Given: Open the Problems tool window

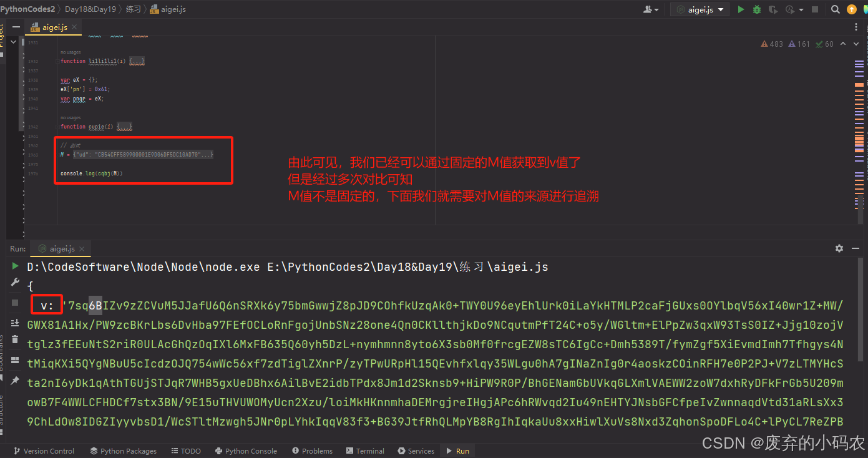Looking at the screenshot, I should tap(312, 451).
